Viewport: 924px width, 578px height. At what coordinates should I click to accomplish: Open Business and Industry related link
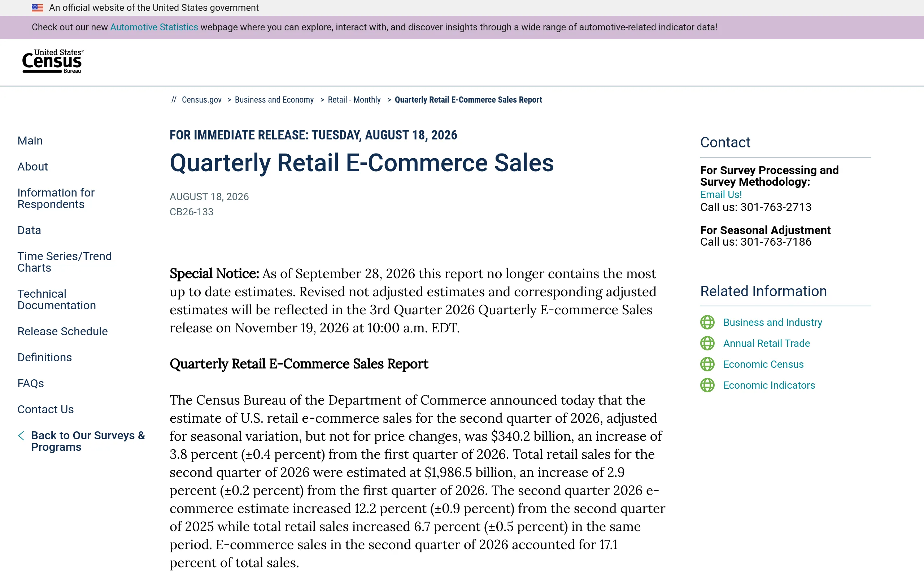pos(772,322)
